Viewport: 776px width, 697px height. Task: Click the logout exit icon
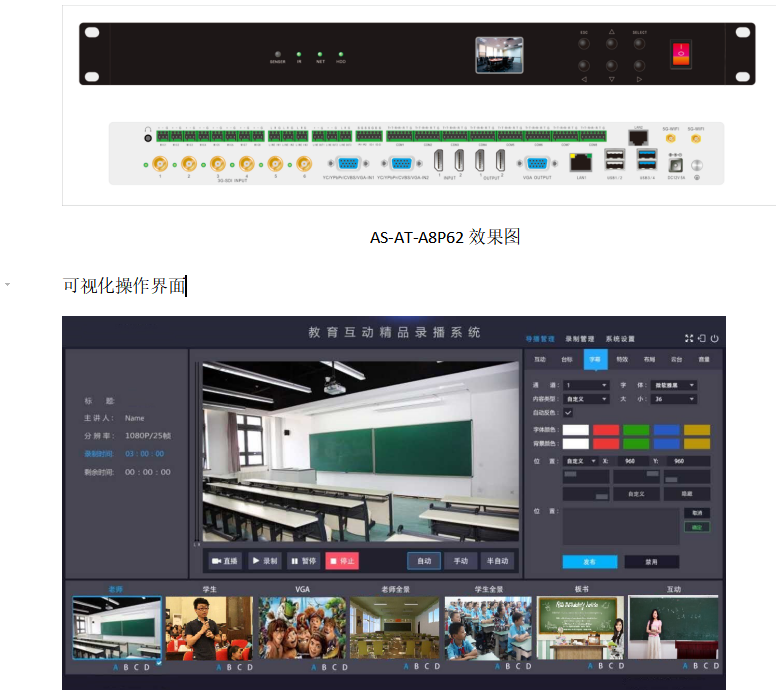(x=702, y=339)
